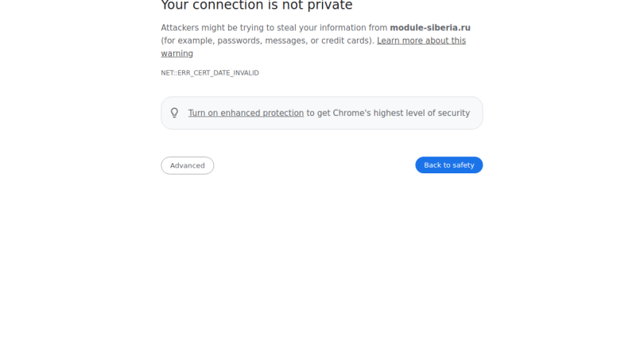644x337 pixels.
Task: Click the NET::ERR_CERT_DATE_INVALID error code
Action: point(210,73)
